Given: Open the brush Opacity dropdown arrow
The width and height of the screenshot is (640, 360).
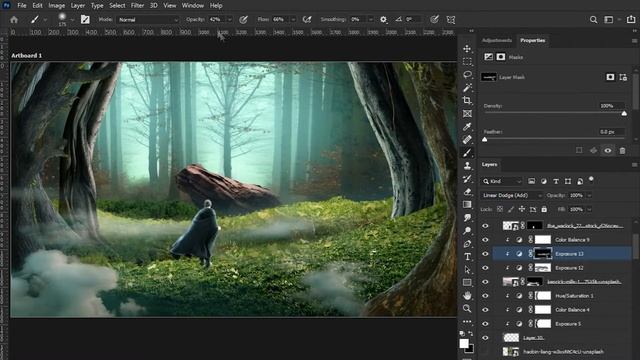Looking at the screenshot, I should click(x=229, y=20).
